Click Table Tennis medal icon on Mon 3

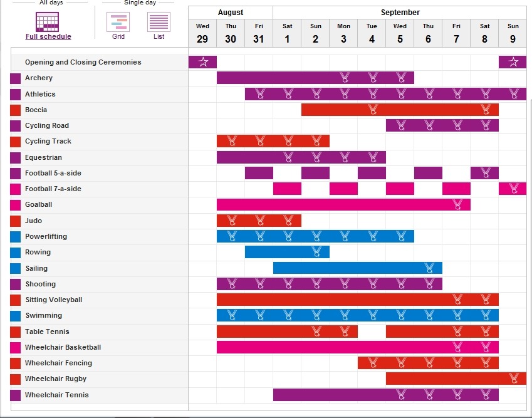coord(345,331)
